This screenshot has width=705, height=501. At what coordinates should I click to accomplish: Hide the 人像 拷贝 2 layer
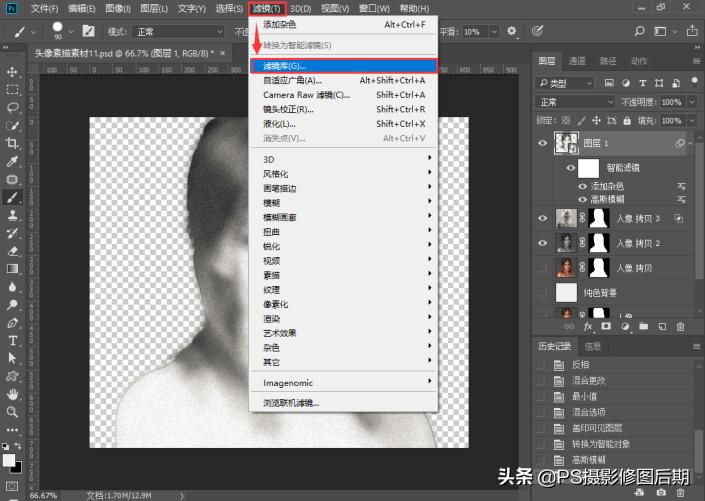(543, 243)
